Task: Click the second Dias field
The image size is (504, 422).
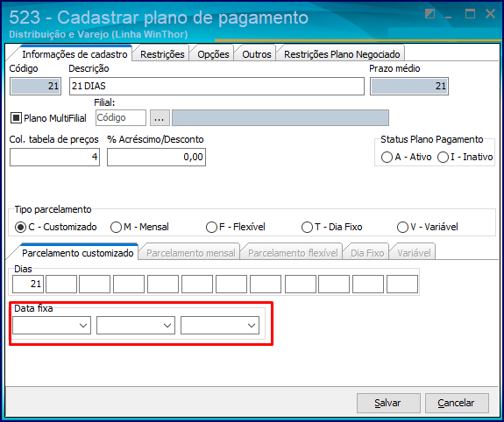Action: (x=61, y=284)
